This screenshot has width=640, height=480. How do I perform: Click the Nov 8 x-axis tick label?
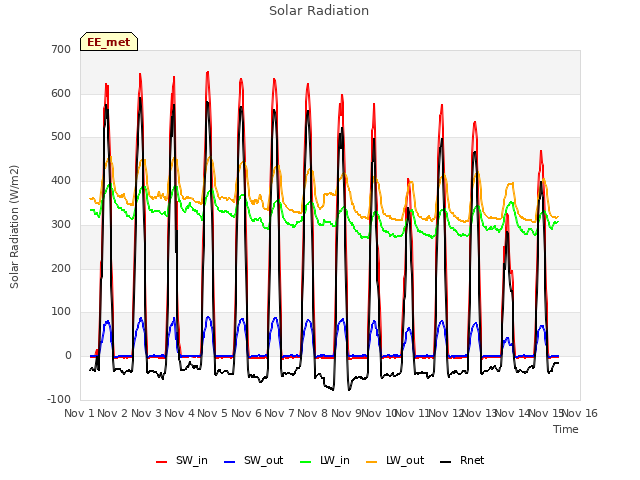tap(312, 413)
